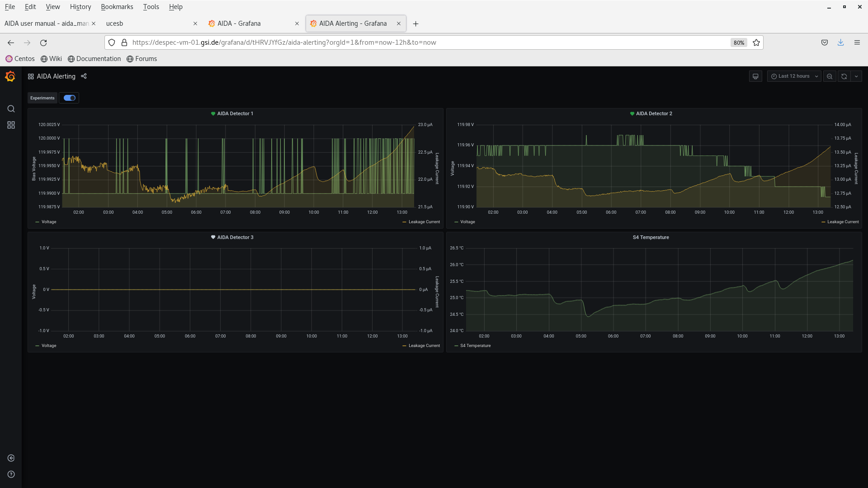Open the Downloads panel

click(x=841, y=42)
